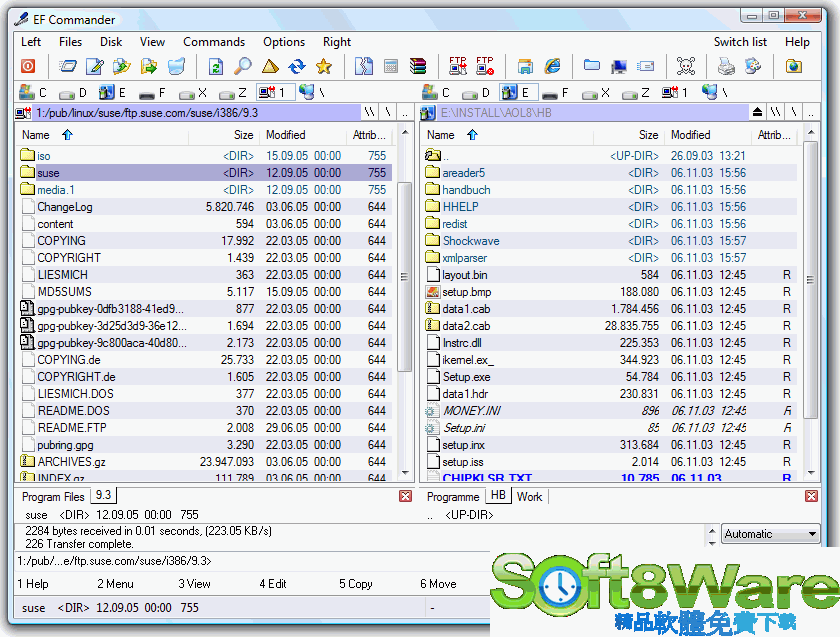Sort left panel by Size column

pyautogui.click(x=223, y=135)
